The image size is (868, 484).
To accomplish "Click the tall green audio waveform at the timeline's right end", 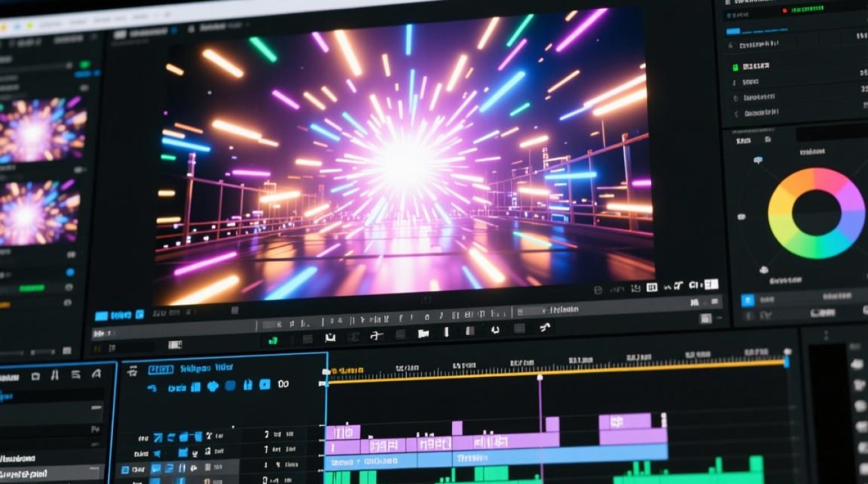I will pyautogui.click(x=756, y=469).
